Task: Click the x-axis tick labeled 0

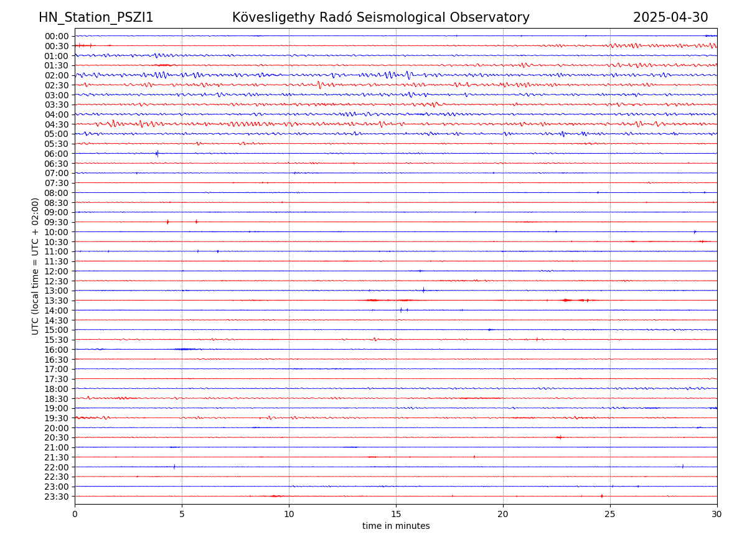Action: pos(75,515)
